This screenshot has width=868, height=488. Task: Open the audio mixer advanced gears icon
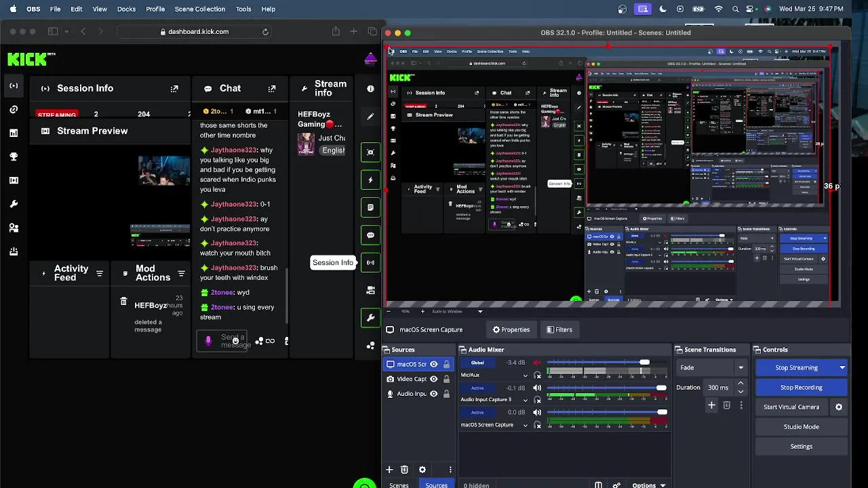pyautogui.click(x=616, y=485)
